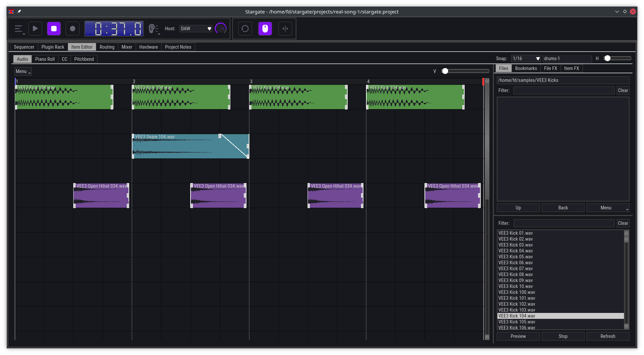The height and width of the screenshot is (355, 644).
Task: Click the Record transport button
Action: (x=73, y=29)
